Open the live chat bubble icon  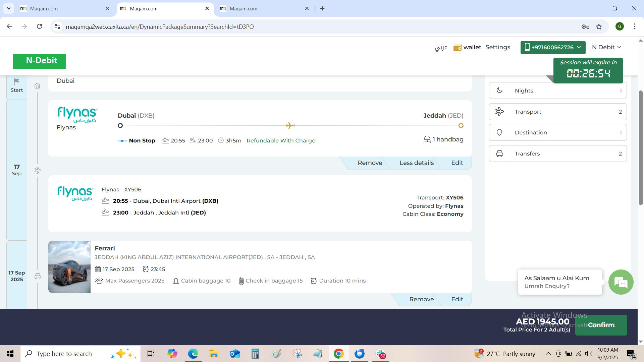coord(621,282)
